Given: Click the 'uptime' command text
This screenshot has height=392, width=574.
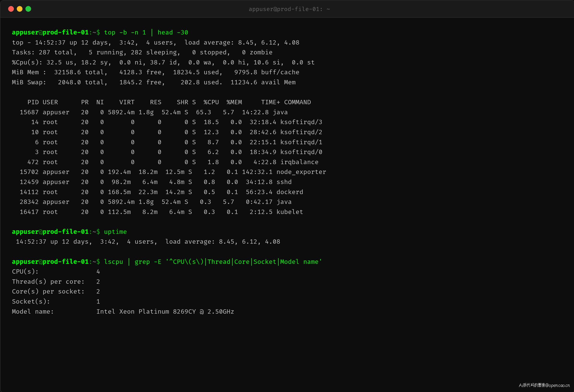Looking at the screenshot, I should tap(115, 232).
